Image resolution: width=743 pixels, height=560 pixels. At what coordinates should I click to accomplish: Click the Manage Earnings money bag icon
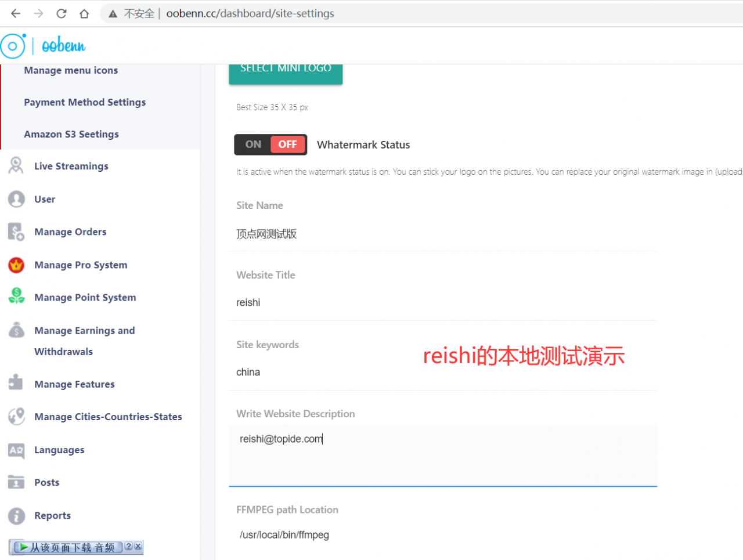pyautogui.click(x=16, y=330)
